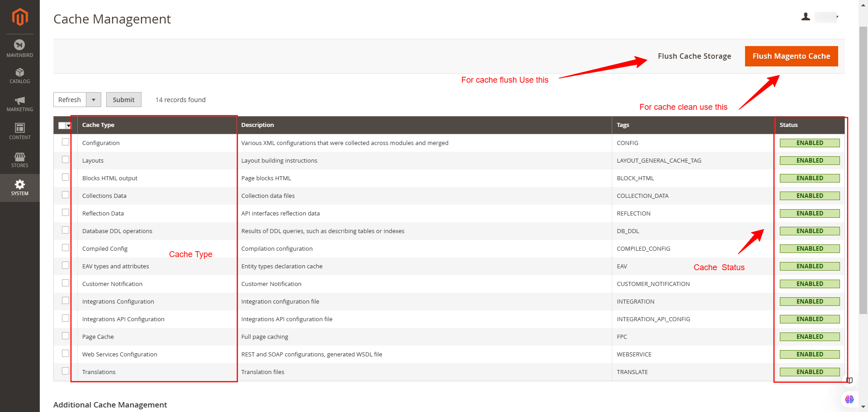This screenshot has height=412, width=868.
Task: Click the 'Layout building instructions' description
Action: [x=279, y=160]
